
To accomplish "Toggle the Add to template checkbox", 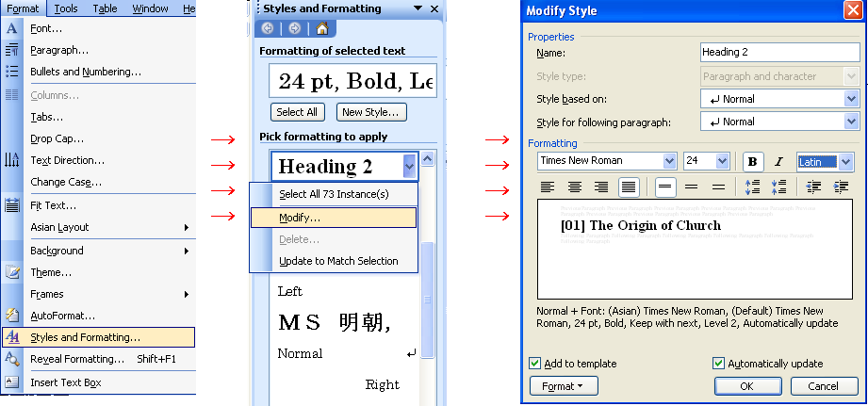I will (x=535, y=364).
